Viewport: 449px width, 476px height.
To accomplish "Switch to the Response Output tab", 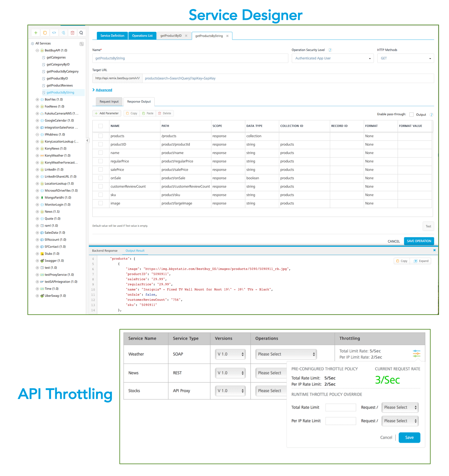I will tap(139, 102).
